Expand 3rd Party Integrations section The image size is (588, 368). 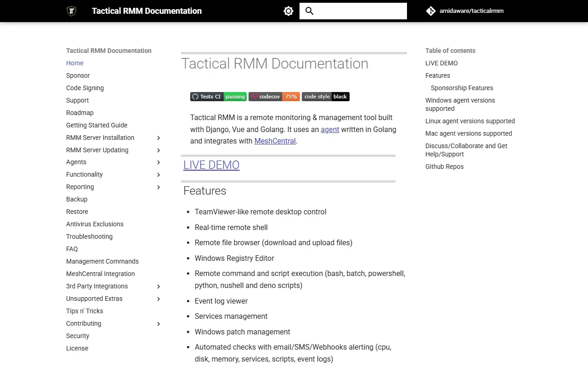[158, 287]
